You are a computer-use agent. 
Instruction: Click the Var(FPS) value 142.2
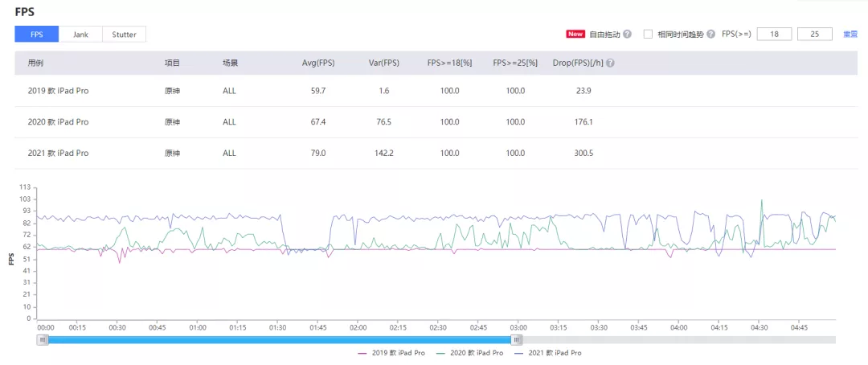[x=383, y=153]
